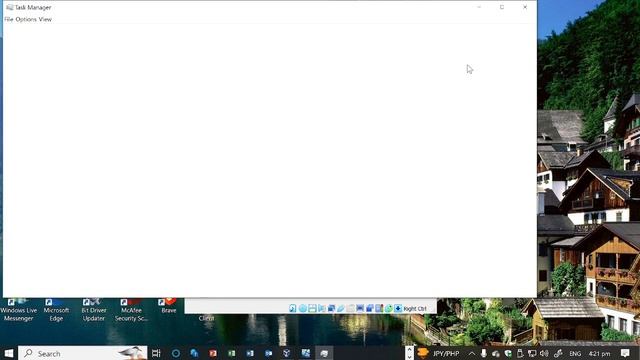Click the hard disk indicator in VirtualBox status bar
The height and width of the screenshot is (360, 640).
(293, 308)
